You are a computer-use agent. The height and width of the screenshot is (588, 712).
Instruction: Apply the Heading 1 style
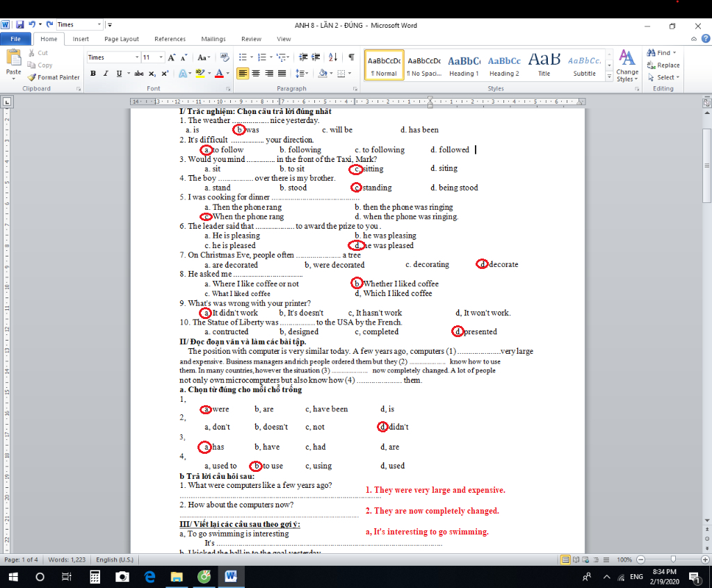[464, 65]
